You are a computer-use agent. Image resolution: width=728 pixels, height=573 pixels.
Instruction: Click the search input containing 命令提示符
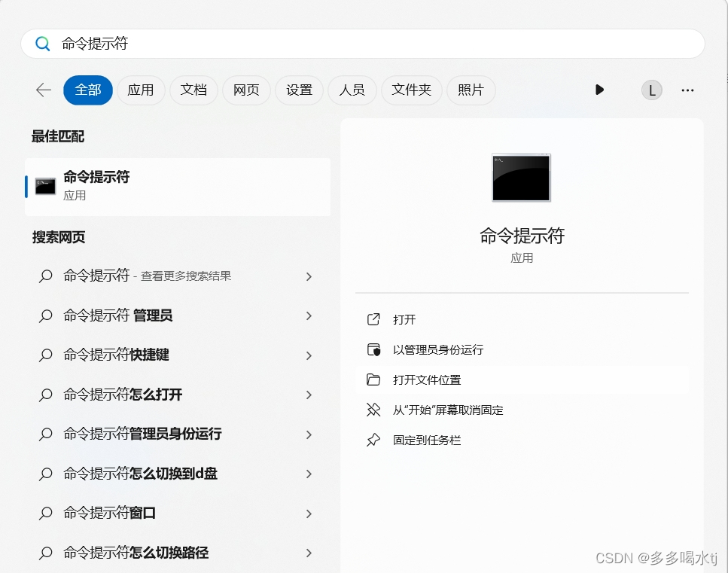(363, 44)
